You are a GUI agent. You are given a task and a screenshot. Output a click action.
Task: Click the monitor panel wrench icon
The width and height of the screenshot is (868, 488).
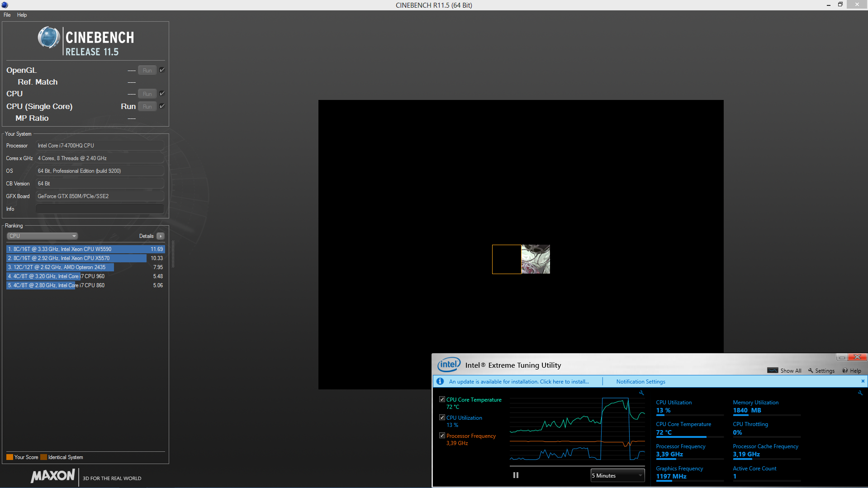click(x=860, y=393)
